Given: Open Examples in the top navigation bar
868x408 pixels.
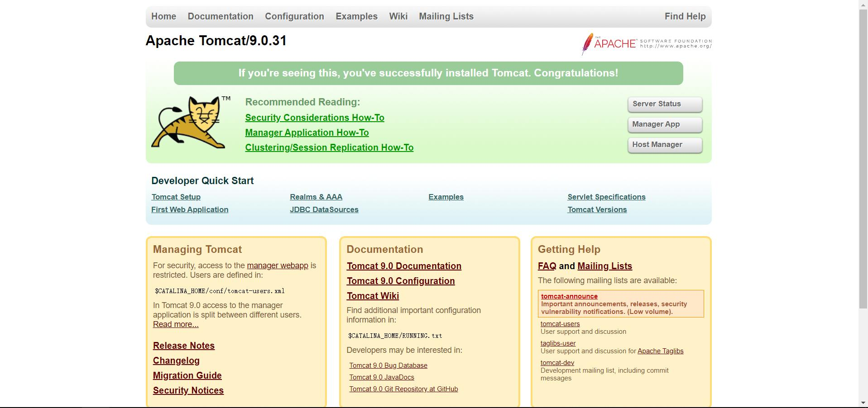Looking at the screenshot, I should 356,16.
